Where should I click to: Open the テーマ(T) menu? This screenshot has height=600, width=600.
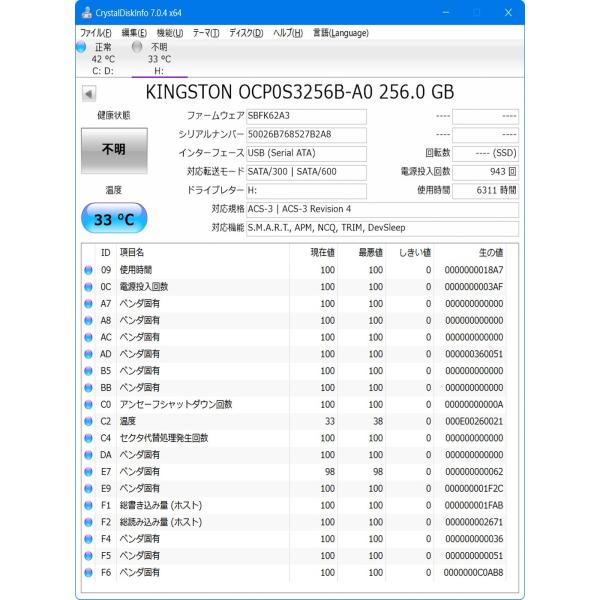click(x=206, y=33)
